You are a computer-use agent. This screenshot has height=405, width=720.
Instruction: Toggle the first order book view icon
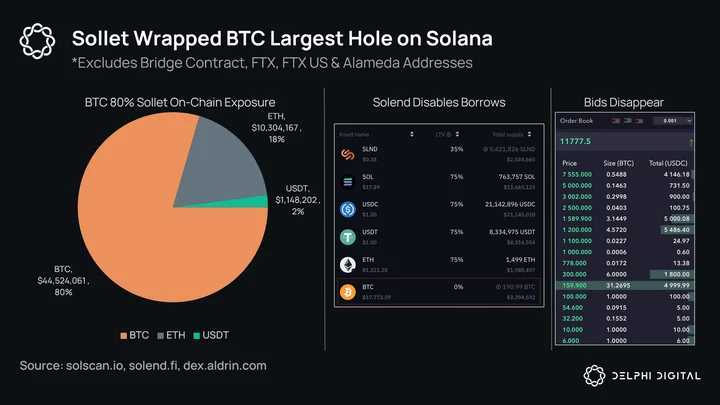pos(616,121)
